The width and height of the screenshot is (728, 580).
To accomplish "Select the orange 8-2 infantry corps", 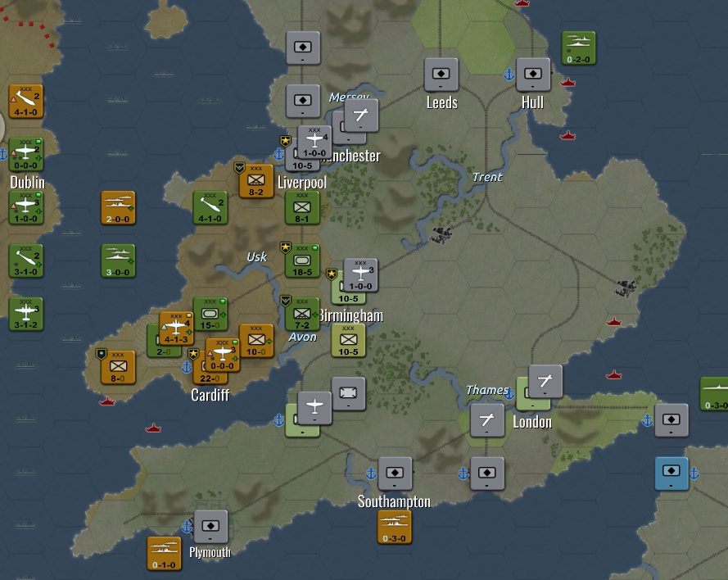I will pyautogui.click(x=256, y=181).
